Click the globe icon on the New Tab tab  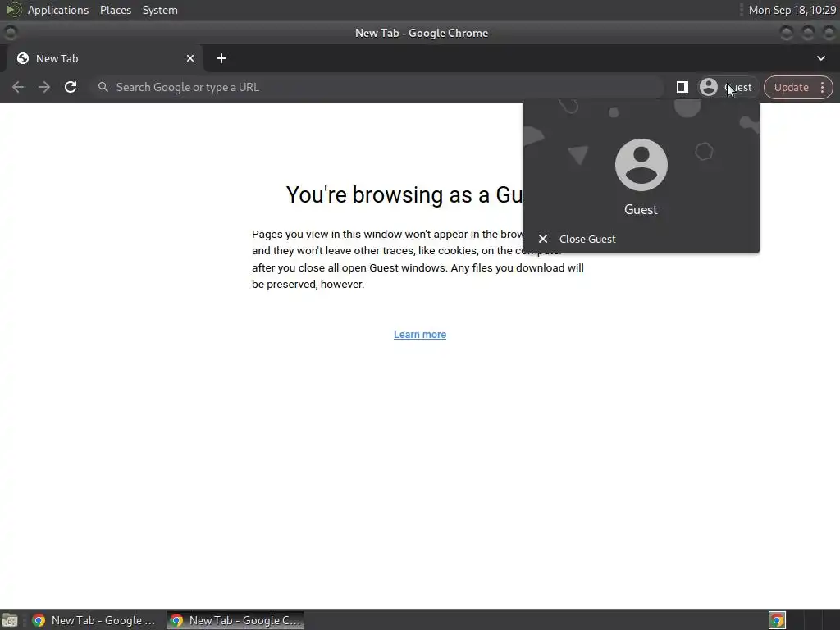click(x=23, y=58)
